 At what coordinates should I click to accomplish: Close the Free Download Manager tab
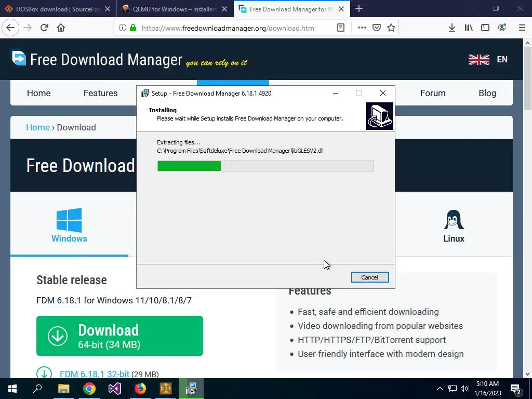[x=341, y=9]
